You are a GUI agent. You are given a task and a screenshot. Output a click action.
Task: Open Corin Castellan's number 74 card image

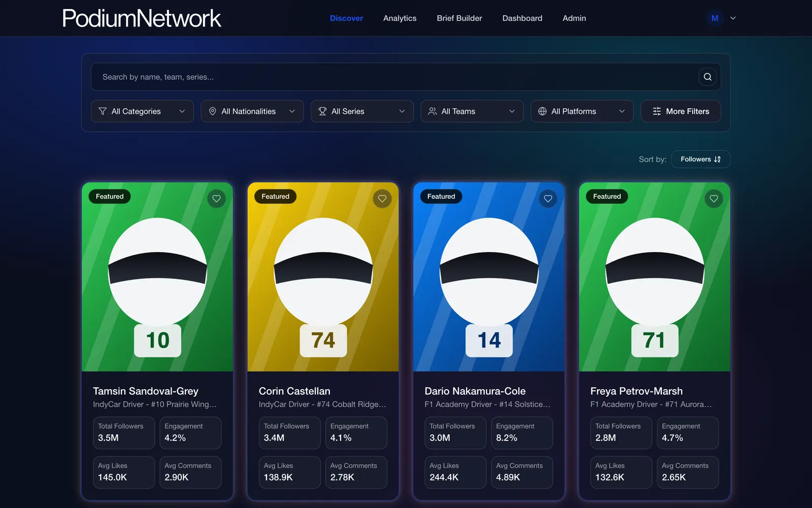pos(323,277)
